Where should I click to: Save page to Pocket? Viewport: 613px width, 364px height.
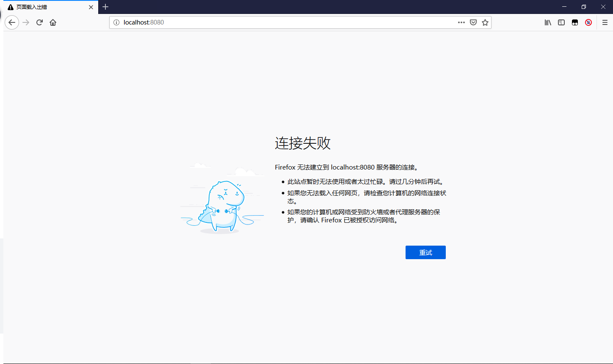click(x=473, y=22)
